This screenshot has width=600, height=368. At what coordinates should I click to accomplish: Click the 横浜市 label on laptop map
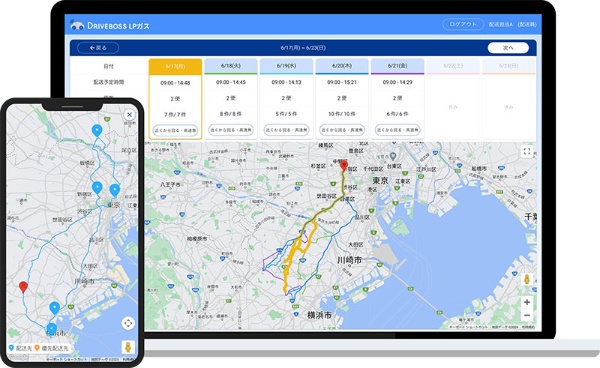point(320,315)
